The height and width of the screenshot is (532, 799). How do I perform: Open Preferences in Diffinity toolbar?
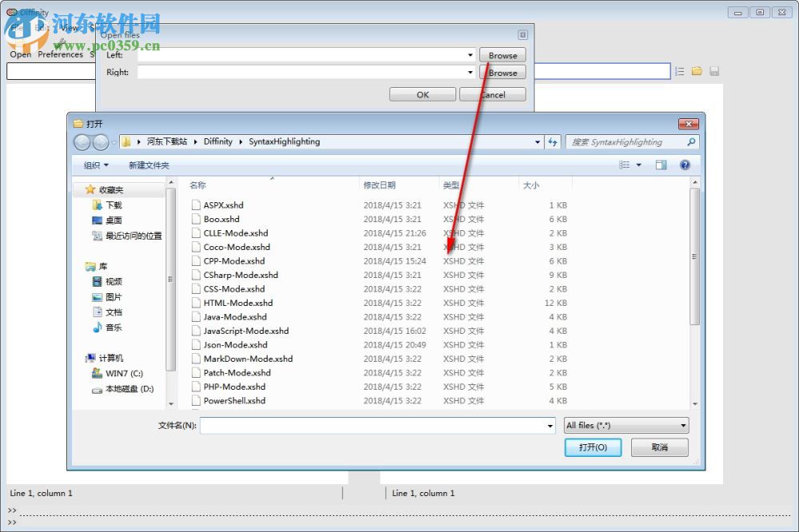(x=60, y=54)
